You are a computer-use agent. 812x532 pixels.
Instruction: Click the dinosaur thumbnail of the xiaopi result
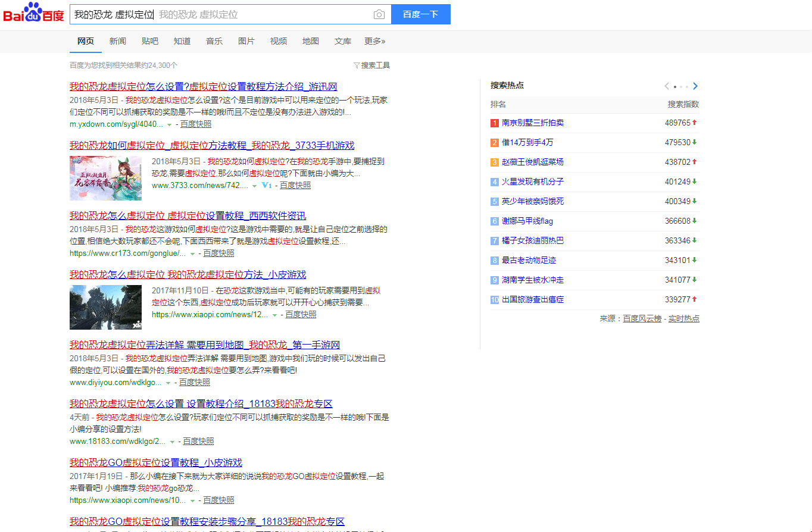point(105,307)
